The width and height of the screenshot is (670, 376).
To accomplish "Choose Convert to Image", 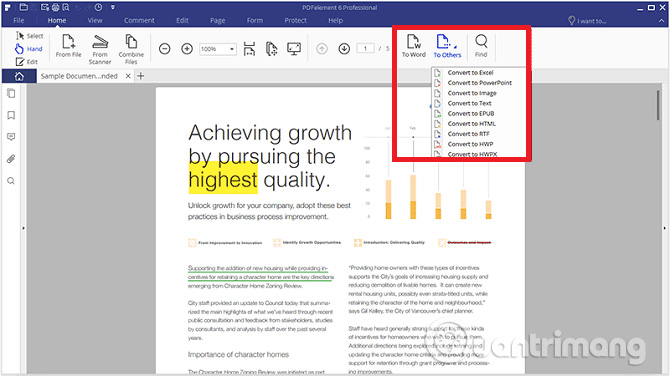I will tap(472, 93).
